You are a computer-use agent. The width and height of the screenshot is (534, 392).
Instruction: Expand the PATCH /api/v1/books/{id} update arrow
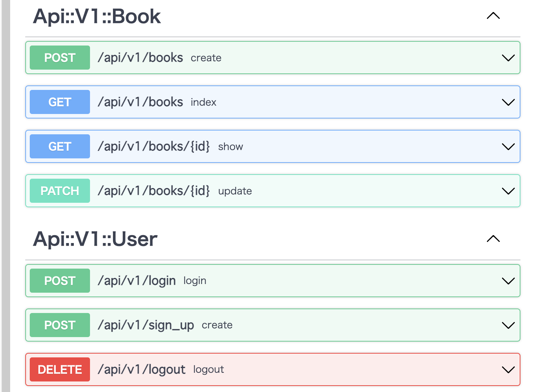tap(508, 191)
